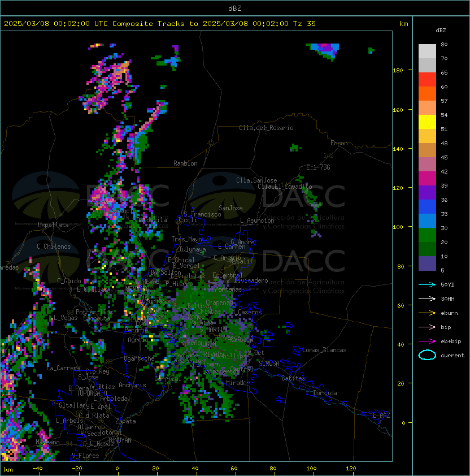The height and width of the screenshot is (476, 470).
Task: Click the 'km' unit label at top right
Action: pyautogui.click(x=403, y=24)
